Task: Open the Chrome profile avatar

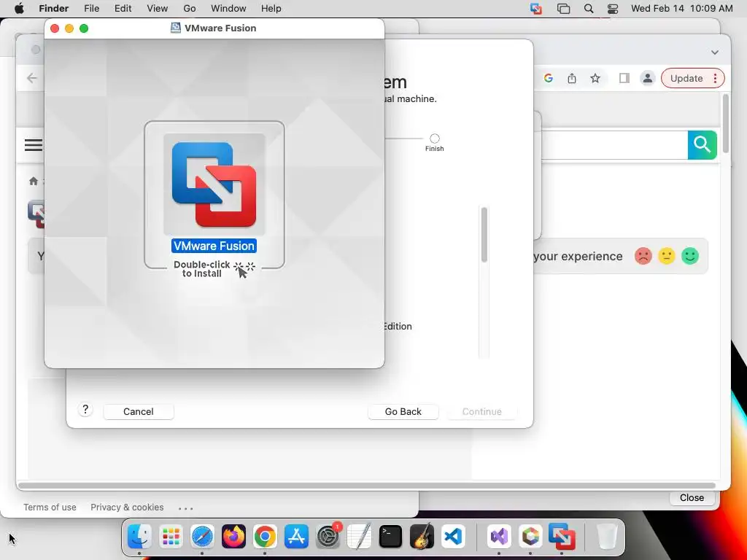Action: (648, 79)
